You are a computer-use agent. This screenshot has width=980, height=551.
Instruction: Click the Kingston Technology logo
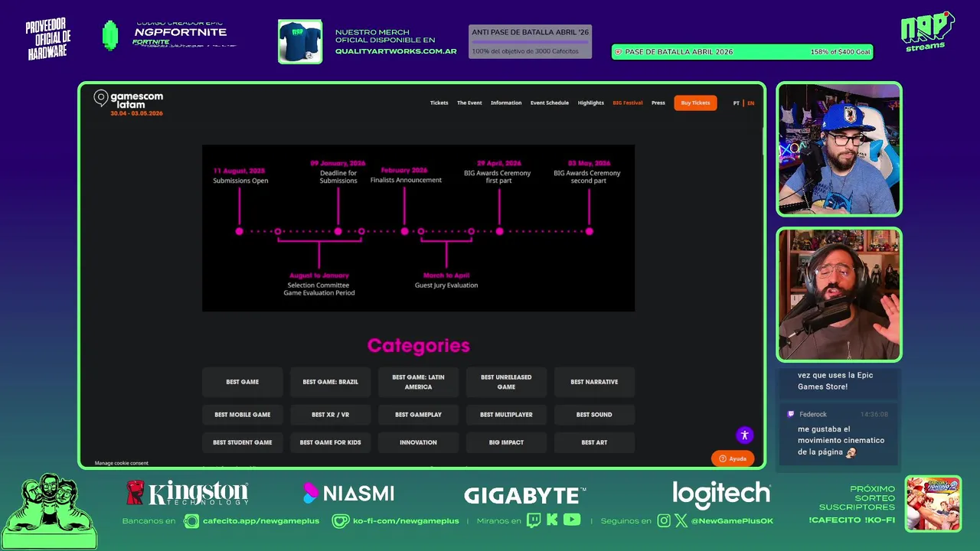click(188, 493)
